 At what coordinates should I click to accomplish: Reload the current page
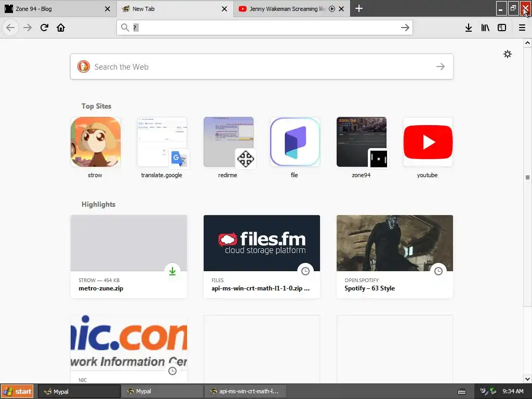coord(44,28)
